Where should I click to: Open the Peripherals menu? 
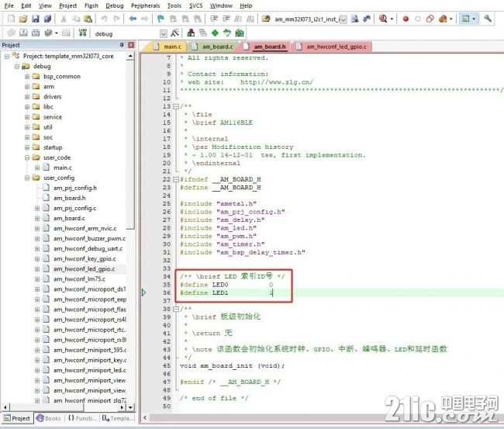[145, 5]
